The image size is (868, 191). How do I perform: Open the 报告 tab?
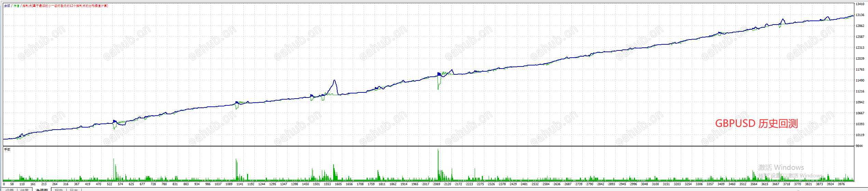59,190
